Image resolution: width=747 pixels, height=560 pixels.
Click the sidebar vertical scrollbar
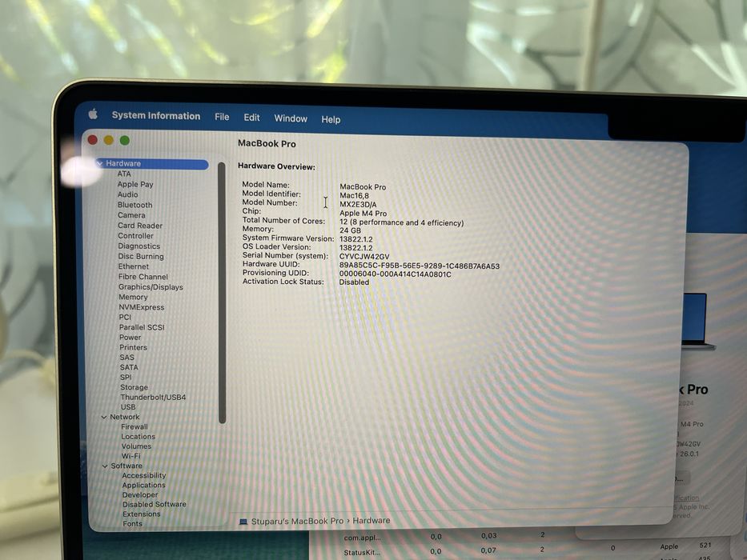222,292
